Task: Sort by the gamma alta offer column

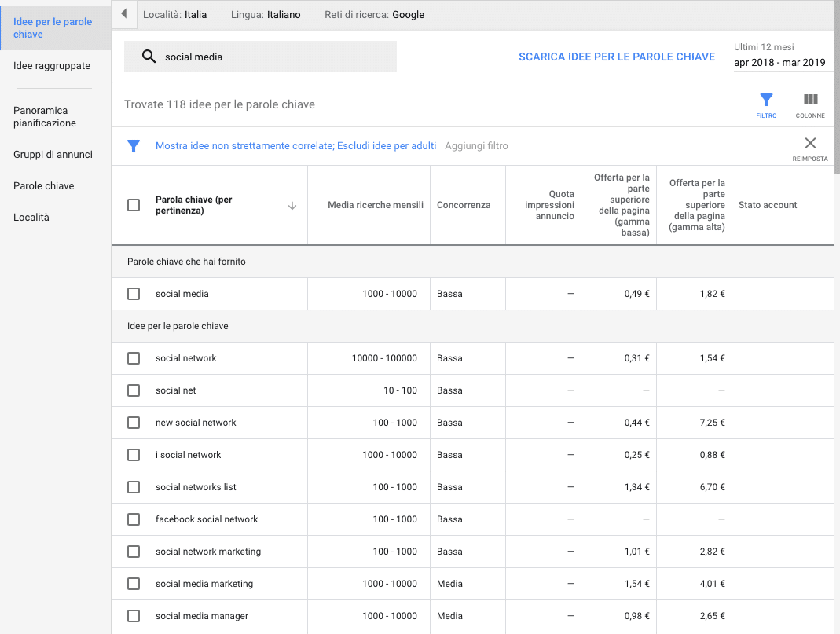Action: pyautogui.click(x=697, y=205)
